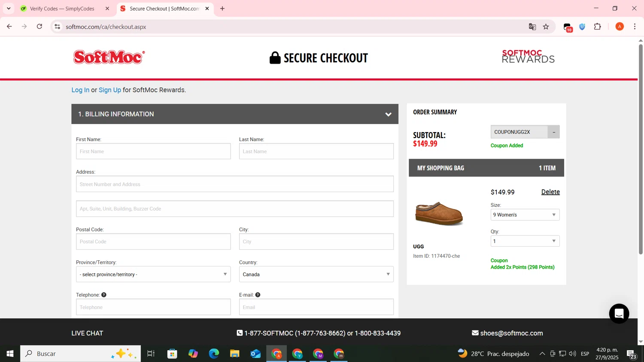Open the tab search dropdown arrow
Viewport: 644px width, 362px height.
[9, 8]
